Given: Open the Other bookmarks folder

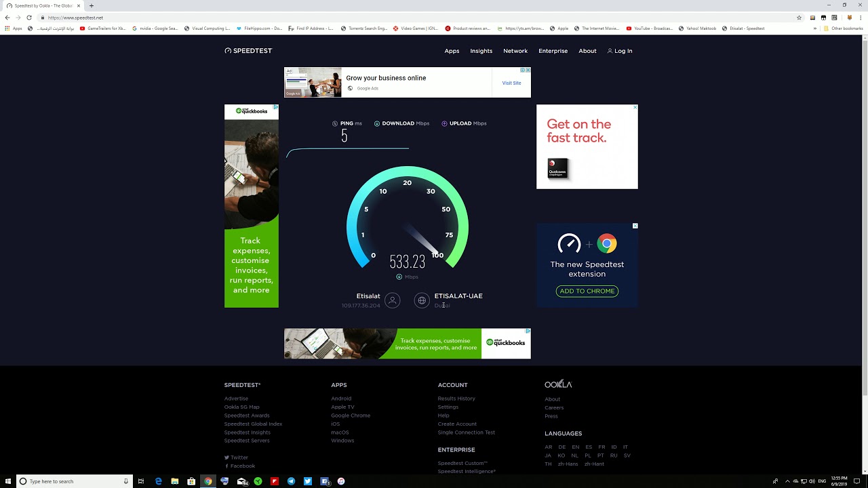Looking at the screenshot, I should click(843, 28).
